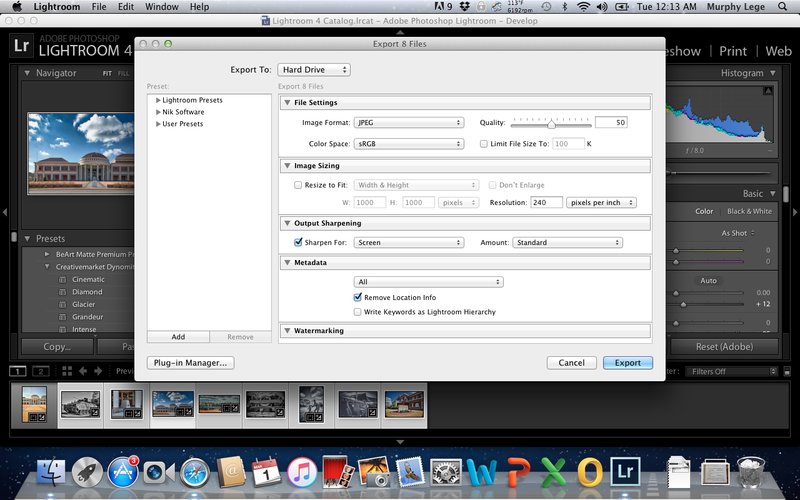Viewport: 800px width, 500px height.
Task: Launch iTunes from the Dock
Action: (303, 472)
